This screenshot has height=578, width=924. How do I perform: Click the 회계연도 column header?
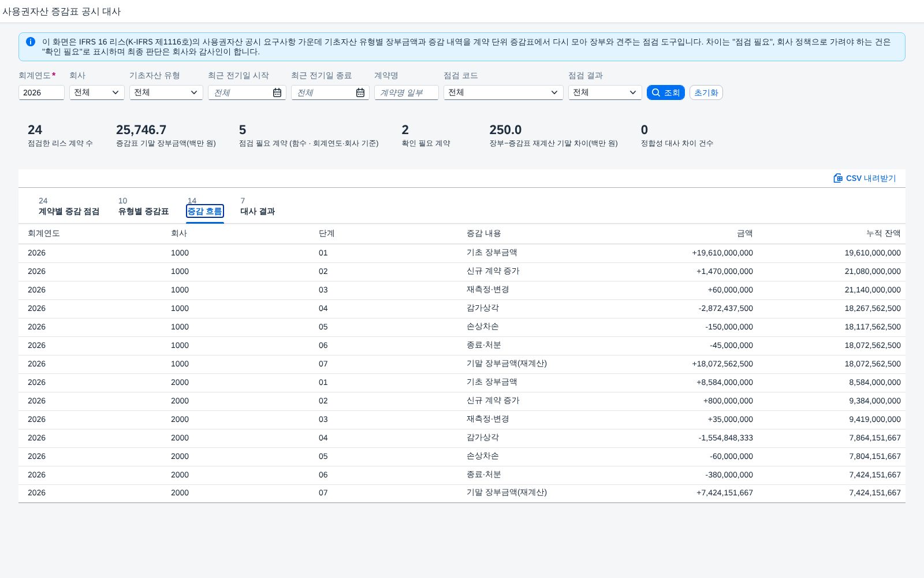point(44,234)
